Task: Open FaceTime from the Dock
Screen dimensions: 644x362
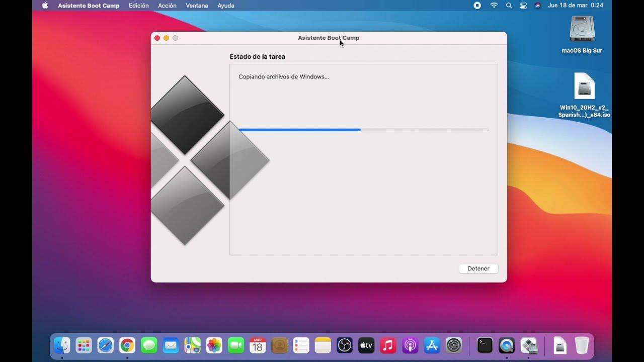Action: point(236,345)
